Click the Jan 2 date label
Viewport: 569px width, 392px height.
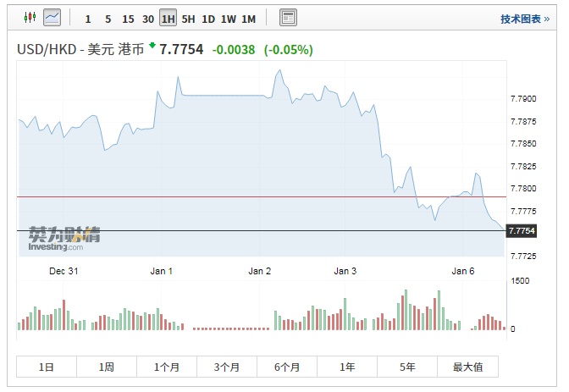coord(259,271)
